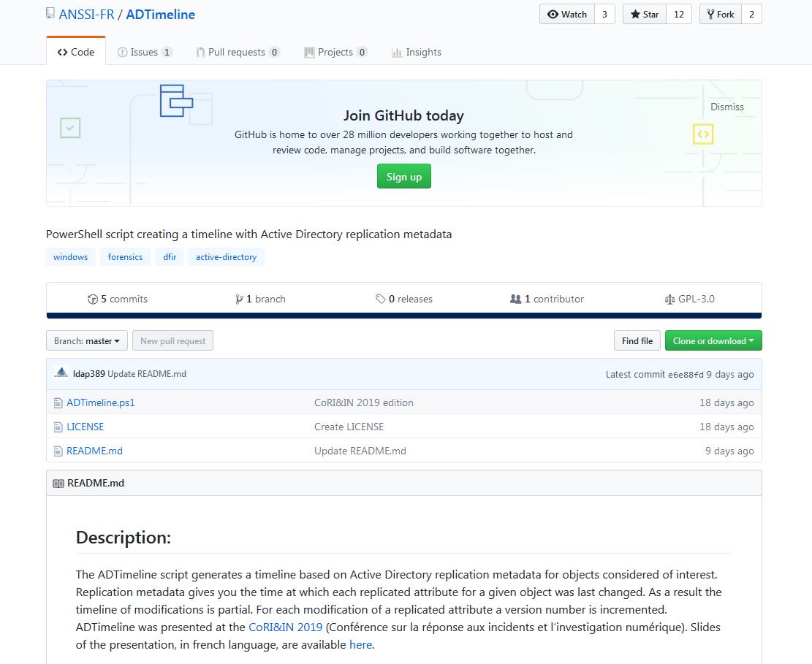The height and width of the screenshot is (664, 812).
Task: Open the CoRI&IN 2019 edition commit message
Action: [x=363, y=402]
